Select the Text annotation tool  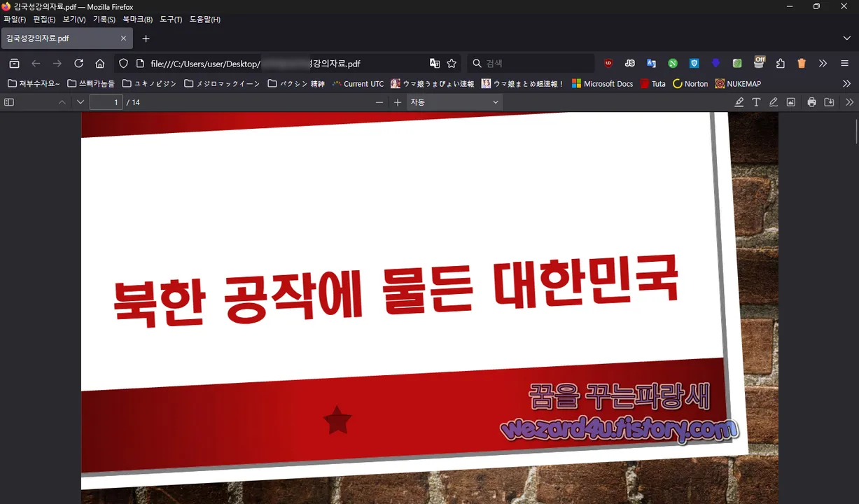point(756,101)
